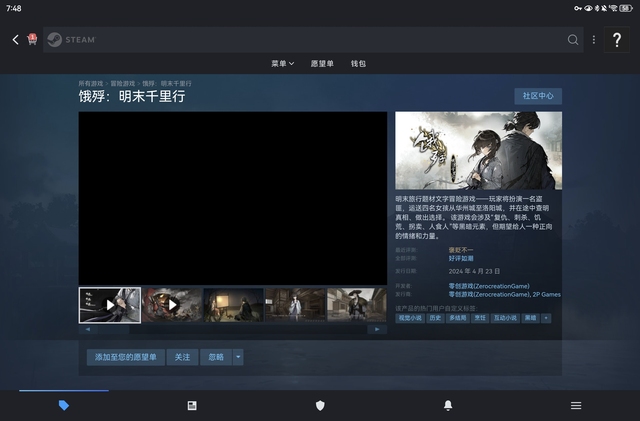This screenshot has width=640, height=421.
Task: Expand more tags with plus button
Action: pyautogui.click(x=546, y=318)
